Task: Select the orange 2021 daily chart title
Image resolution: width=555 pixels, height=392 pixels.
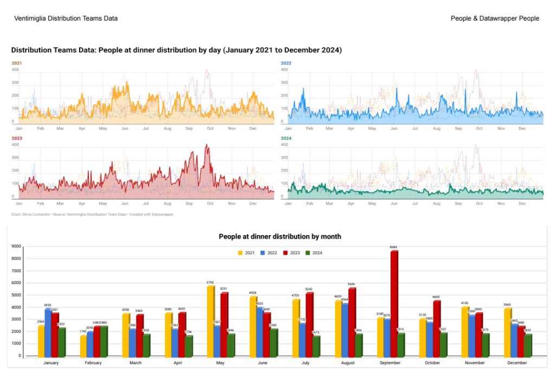Action: (x=16, y=63)
